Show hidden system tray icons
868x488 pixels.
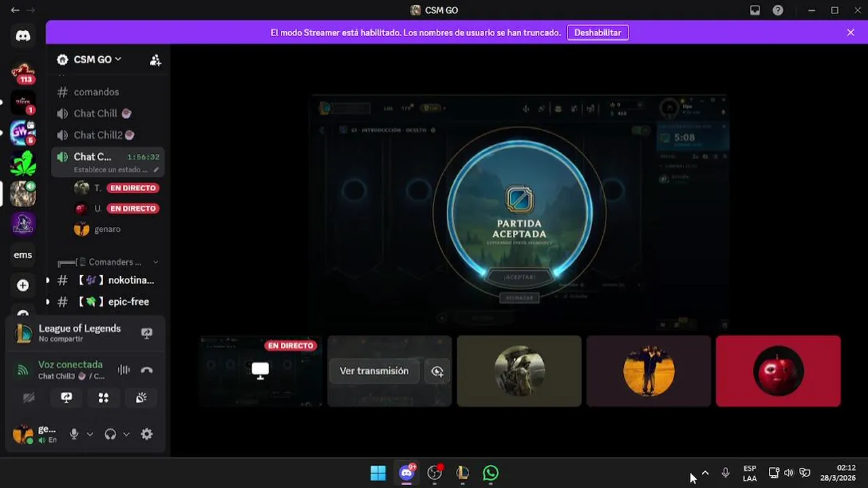[x=705, y=473]
